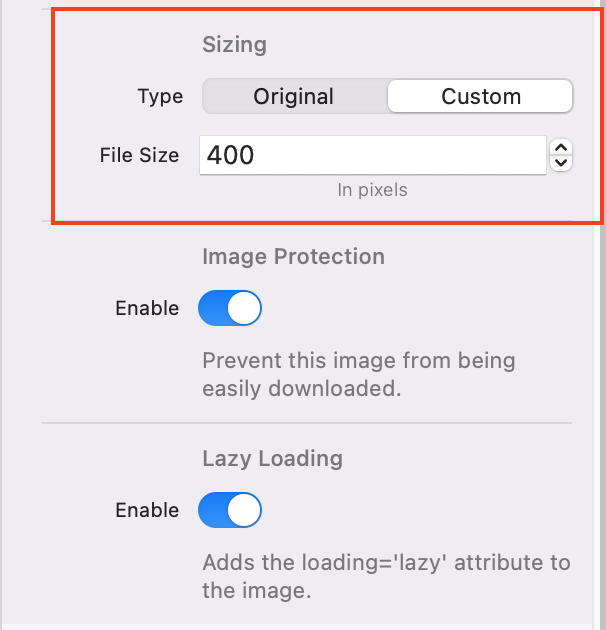This screenshot has width=606, height=630.
Task: Switch sizing type to Custom
Action: pyautogui.click(x=480, y=97)
